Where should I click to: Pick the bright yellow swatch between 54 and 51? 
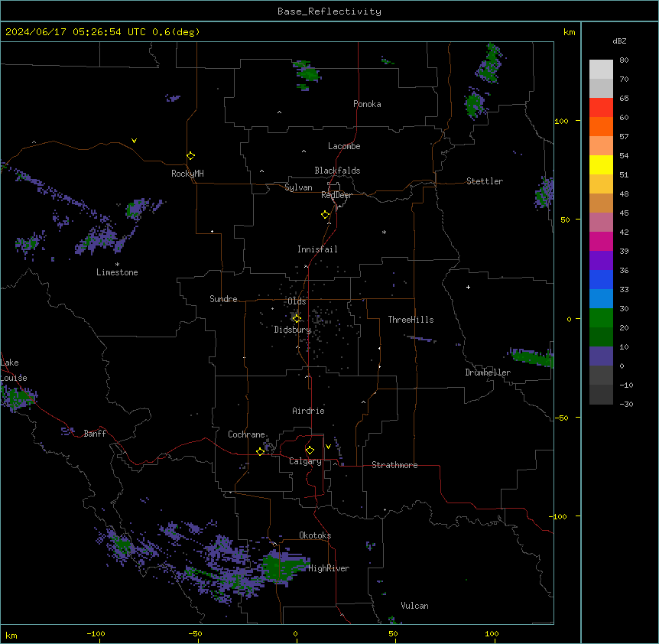(601, 164)
